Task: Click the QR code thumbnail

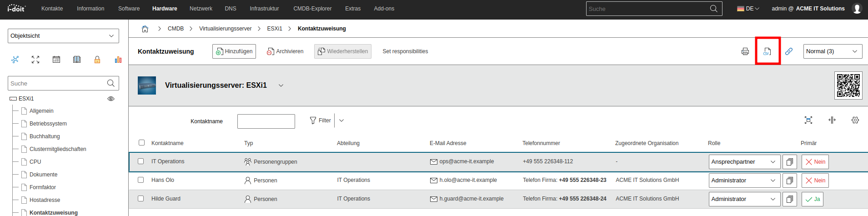Action: tap(848, 85)
